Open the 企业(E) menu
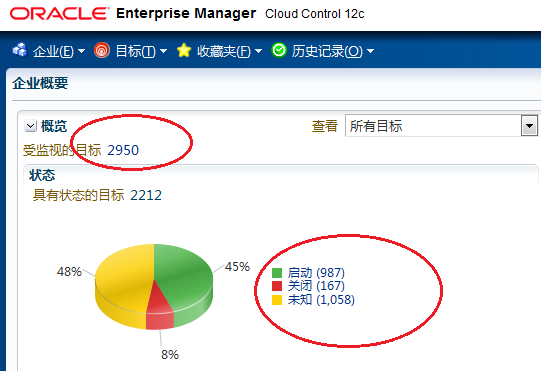This screenshot has height=371, width=541. click(59, 51)
